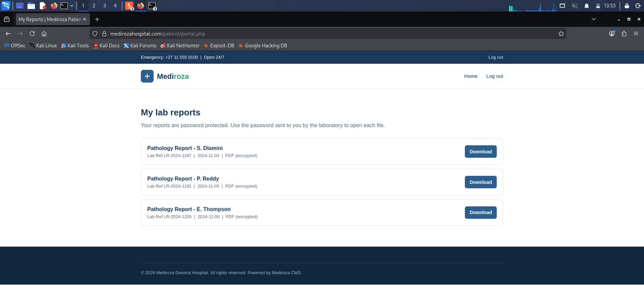Click Log out in the top emergency bar
The image size is (644, 299).
click(495, 57)
